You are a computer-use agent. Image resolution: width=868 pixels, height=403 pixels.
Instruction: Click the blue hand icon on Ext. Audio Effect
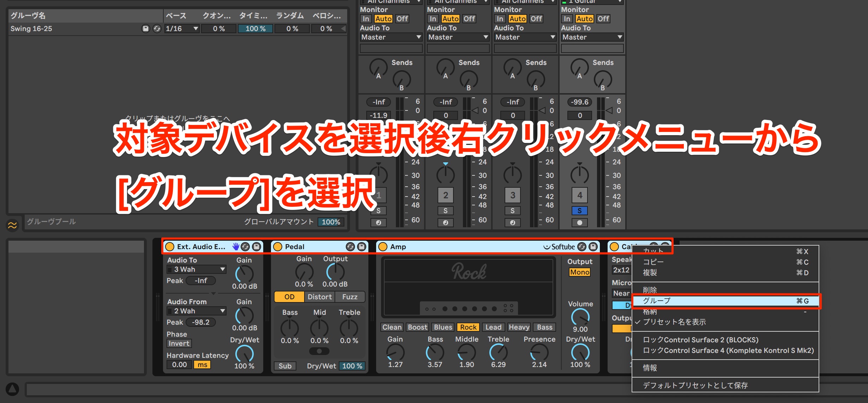pyautogui.click(x=235, y=247)
